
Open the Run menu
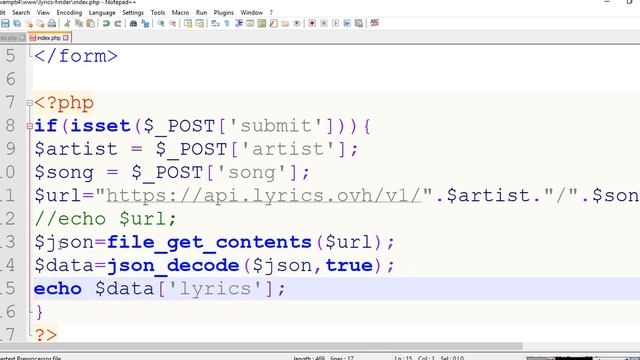click(x=202, y=13)
